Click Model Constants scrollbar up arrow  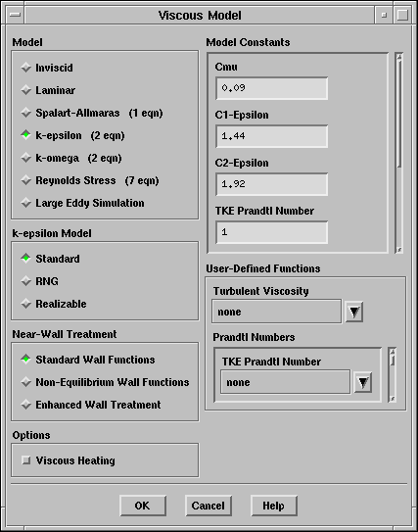click(x=399, y=57)
